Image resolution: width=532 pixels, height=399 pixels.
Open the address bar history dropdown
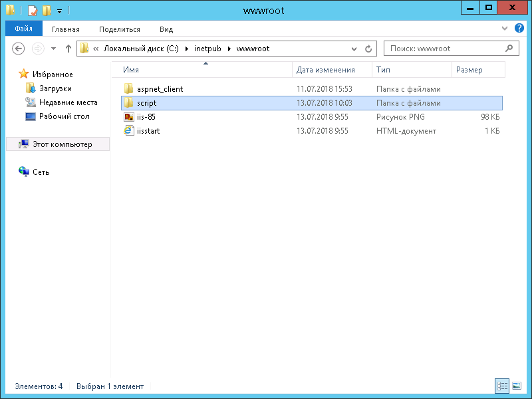coord(354,49)
